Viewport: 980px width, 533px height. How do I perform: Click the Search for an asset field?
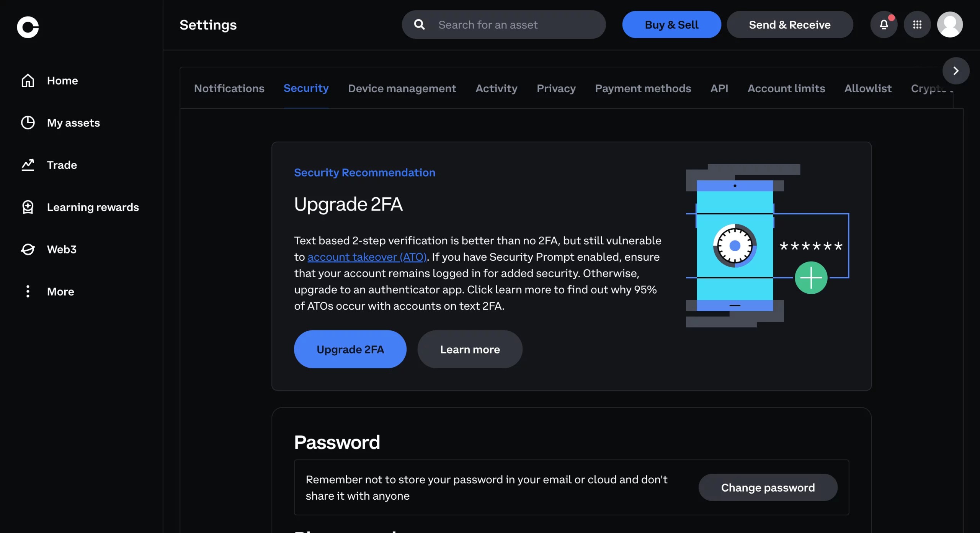513,25
